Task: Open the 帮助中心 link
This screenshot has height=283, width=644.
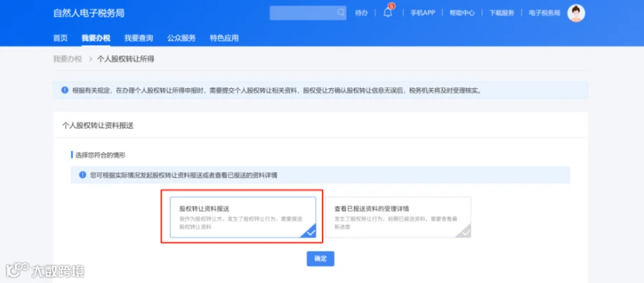Action: point(462,13)
